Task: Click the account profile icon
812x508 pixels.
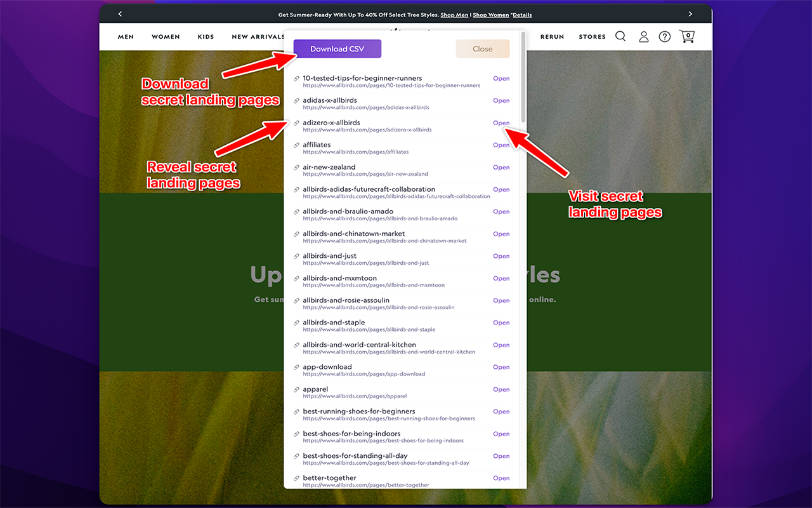Action: point(643,36)
